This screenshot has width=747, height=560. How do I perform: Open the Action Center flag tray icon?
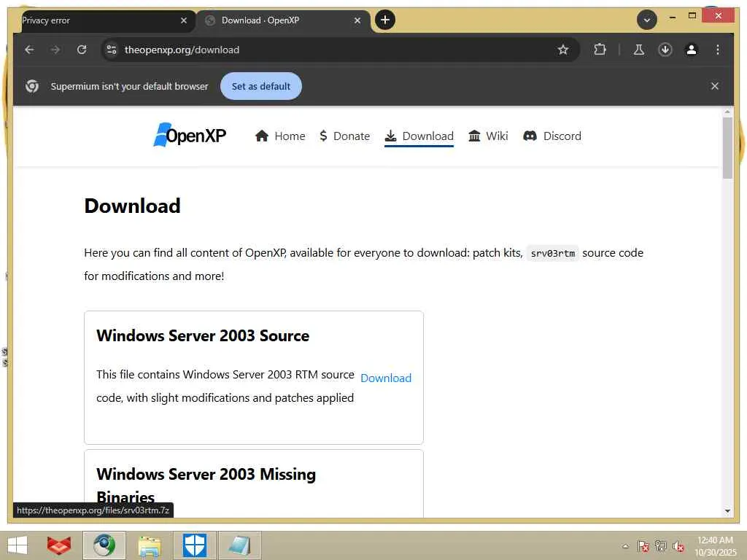[643, 546]
